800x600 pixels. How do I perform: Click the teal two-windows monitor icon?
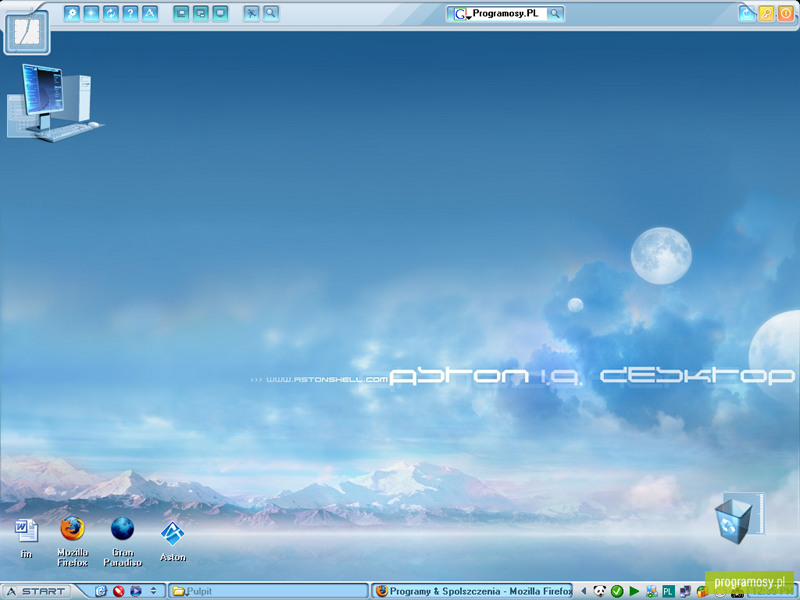pos(201,13)
